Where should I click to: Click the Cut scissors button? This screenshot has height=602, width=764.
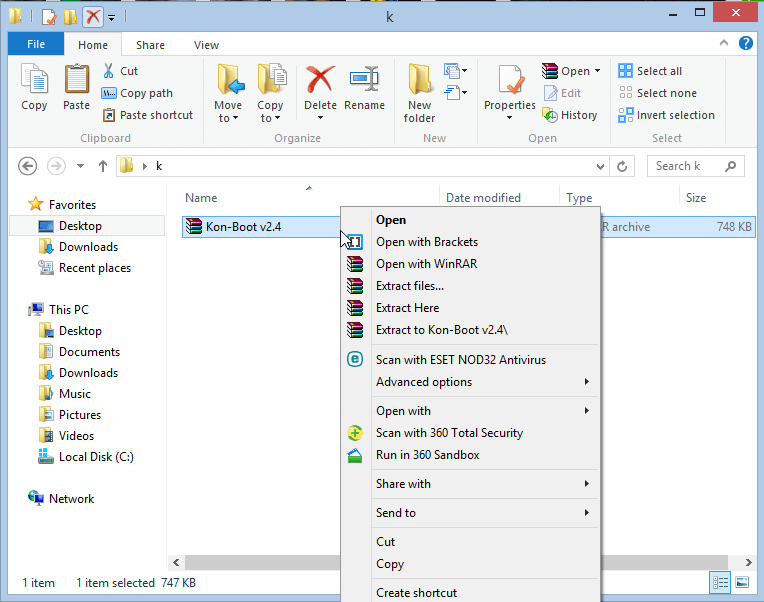pos(120,71)
